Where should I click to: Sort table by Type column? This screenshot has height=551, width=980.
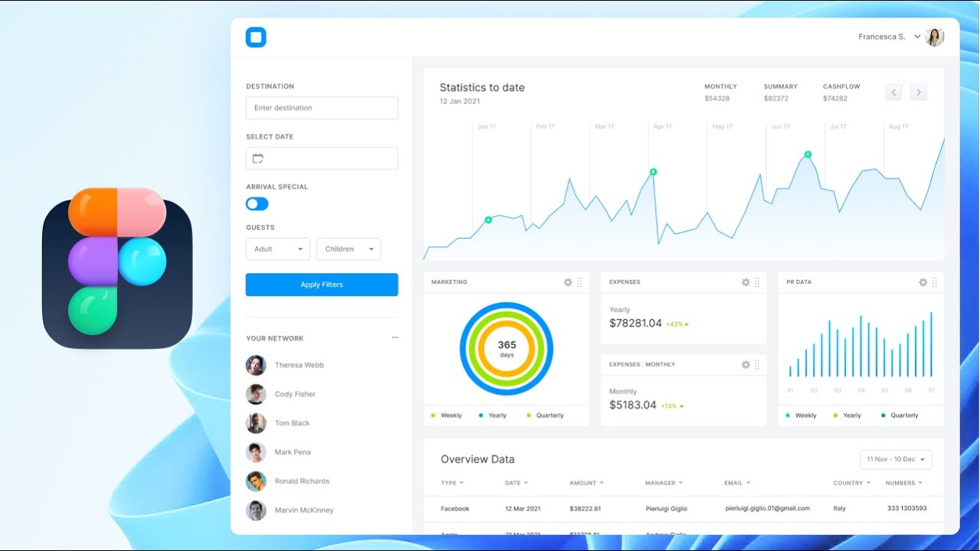[452, 483]
